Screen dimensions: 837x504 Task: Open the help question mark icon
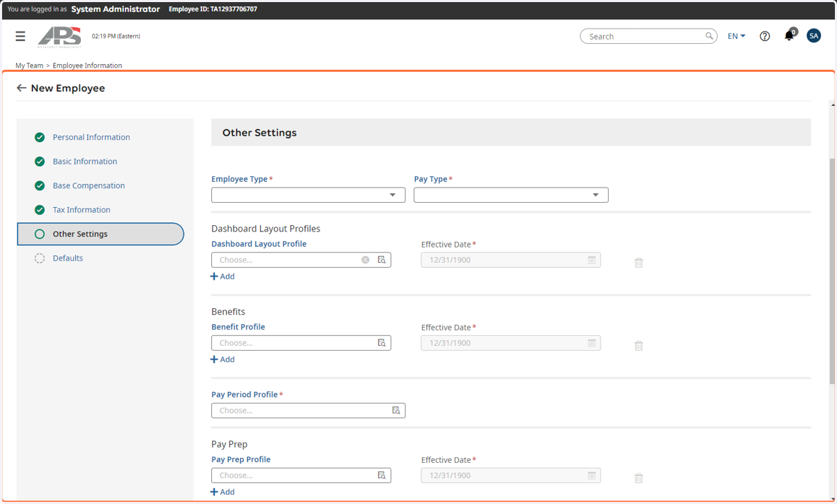click(764, 36)
